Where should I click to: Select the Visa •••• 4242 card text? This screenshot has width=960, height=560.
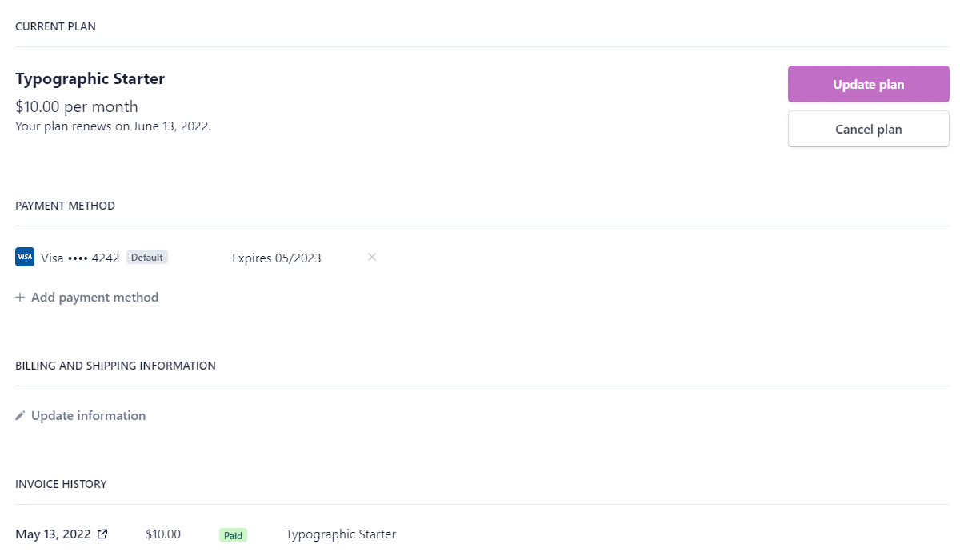pyautogui.click(x=80, y=258)
